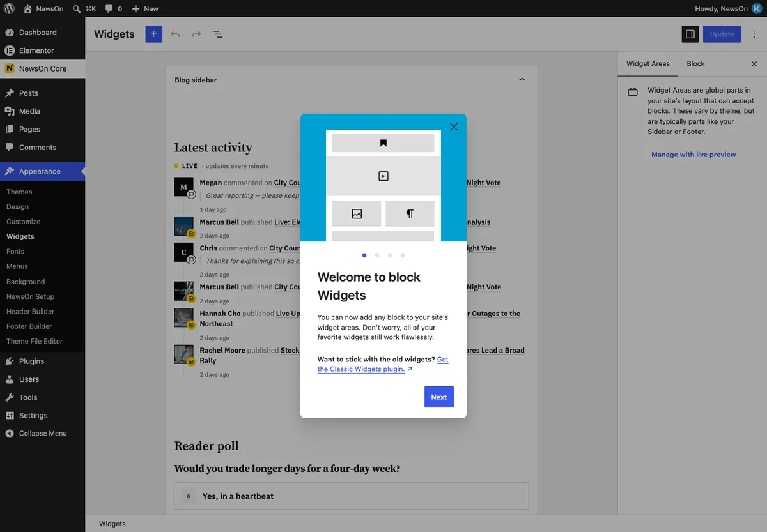This screenshot has height=532, width=767.
Task: Close the settings sidebar panel
Action: point(754,64)
